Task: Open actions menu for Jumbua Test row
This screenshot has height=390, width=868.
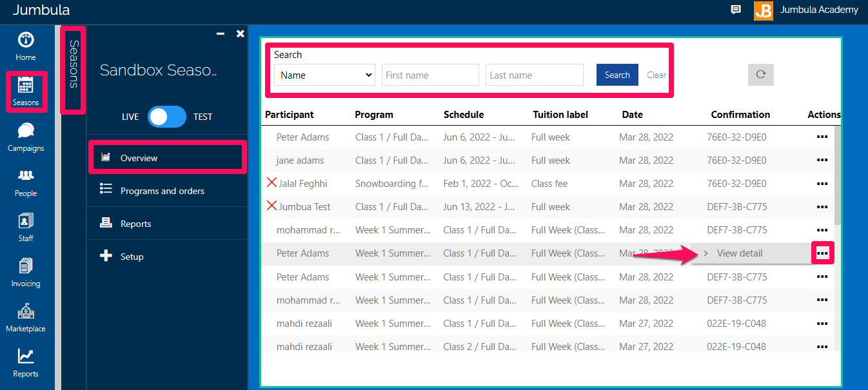Action: (822, 207)
